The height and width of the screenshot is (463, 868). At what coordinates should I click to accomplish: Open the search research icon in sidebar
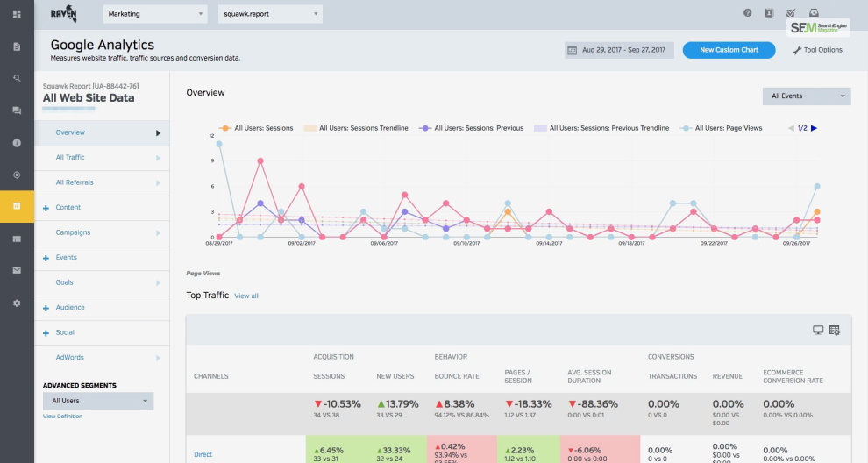click(17, 78)
